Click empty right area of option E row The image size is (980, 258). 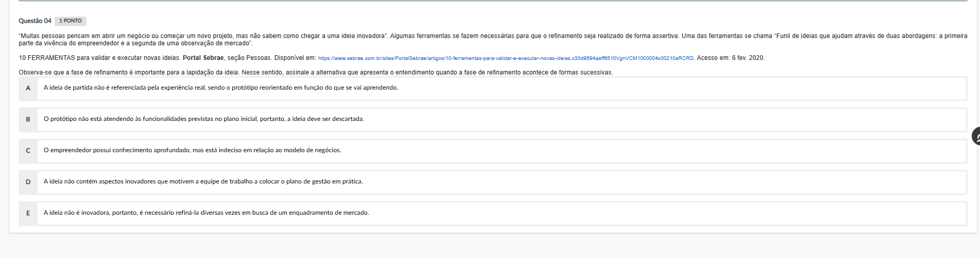pos(729,213)
